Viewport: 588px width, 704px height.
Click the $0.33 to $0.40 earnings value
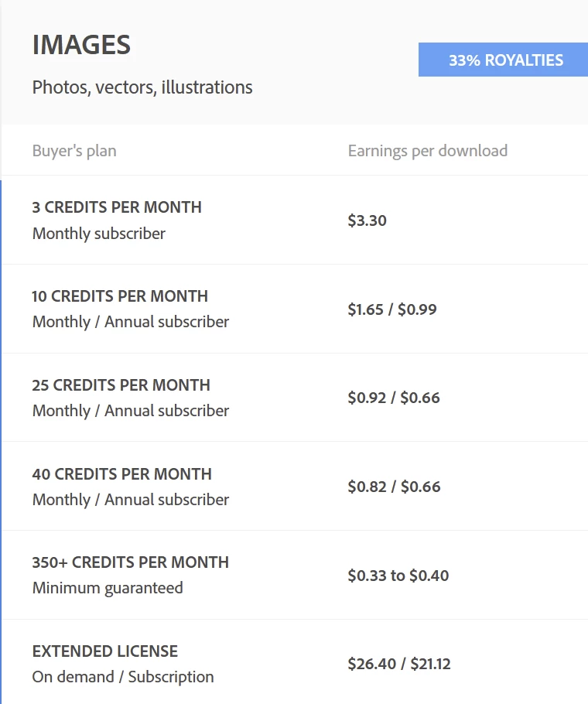click(x=398, y=576)
